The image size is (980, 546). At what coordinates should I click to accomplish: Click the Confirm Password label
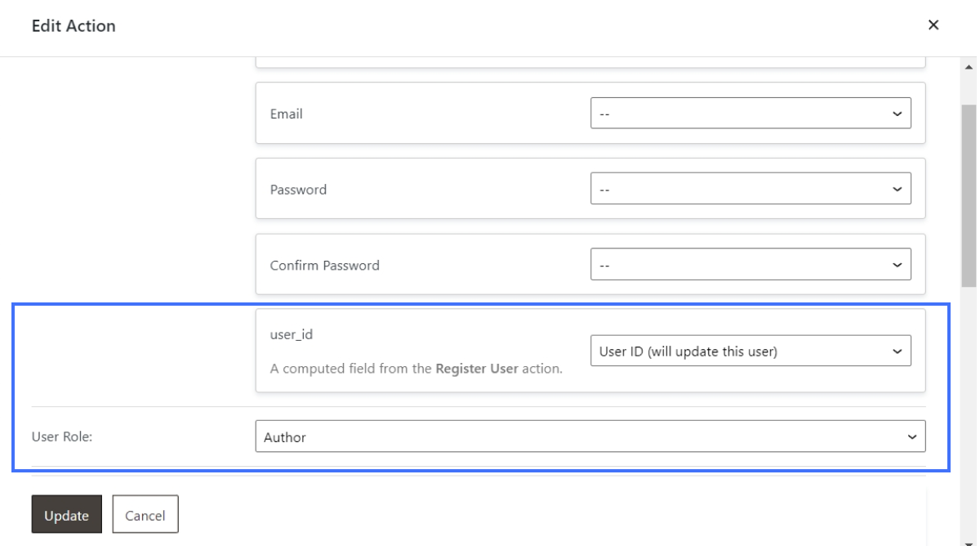pyautogui.click(x=324, y=265)
